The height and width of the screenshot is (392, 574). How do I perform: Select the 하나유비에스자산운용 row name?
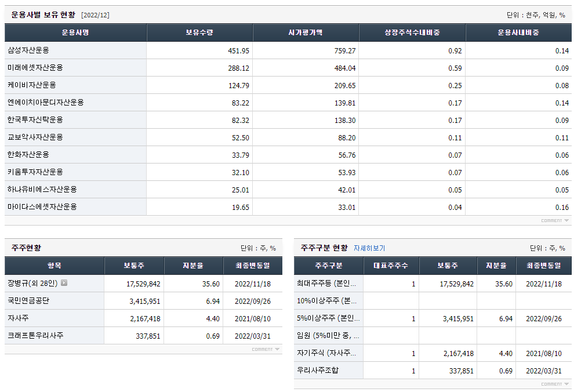click(x=42, y=189)
